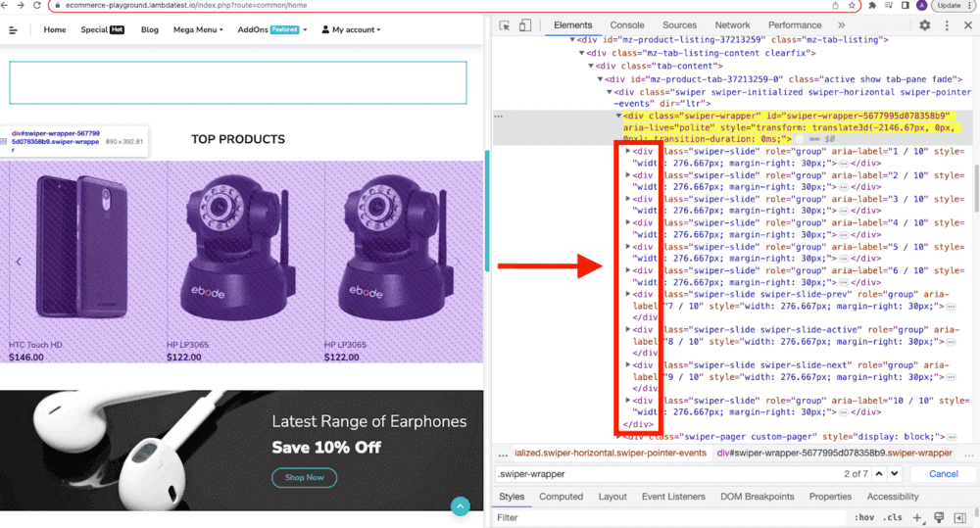The width and height of the screenshot is (980, 528).
Task: Toggle the .cls class editor
Action: [892, 517]
